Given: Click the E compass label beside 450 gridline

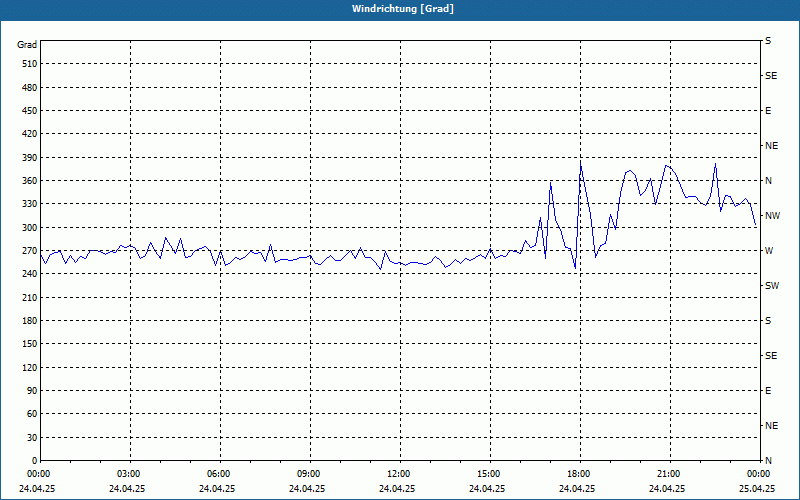Looking at the screenshot, I should (x=768, y=111).
